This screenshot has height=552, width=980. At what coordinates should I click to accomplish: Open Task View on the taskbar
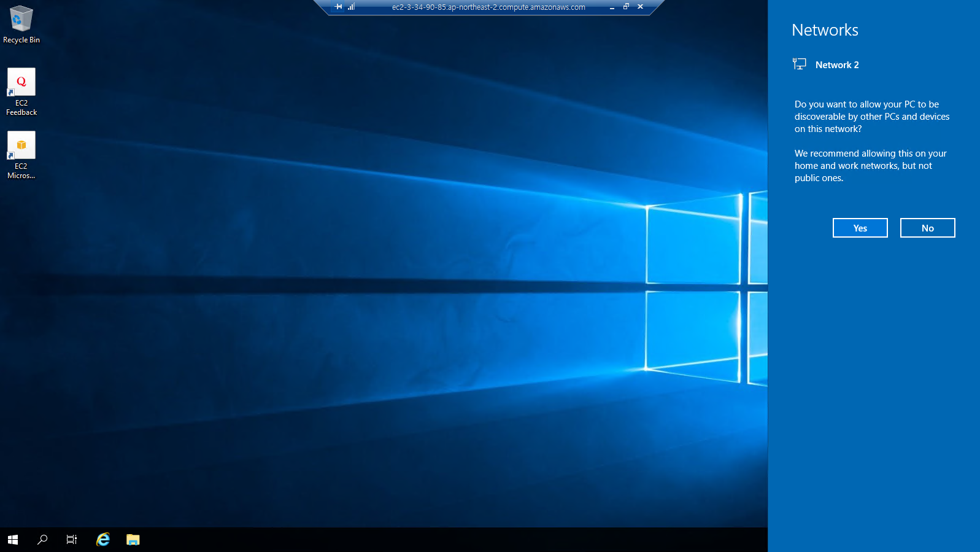click(x=72, y=540)
